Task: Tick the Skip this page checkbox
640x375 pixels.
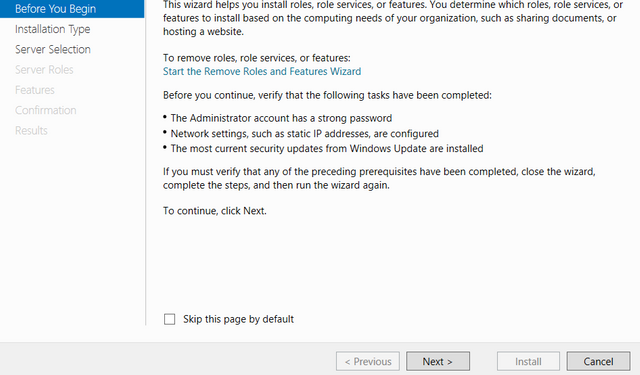Action: click(x=169, y=319)
